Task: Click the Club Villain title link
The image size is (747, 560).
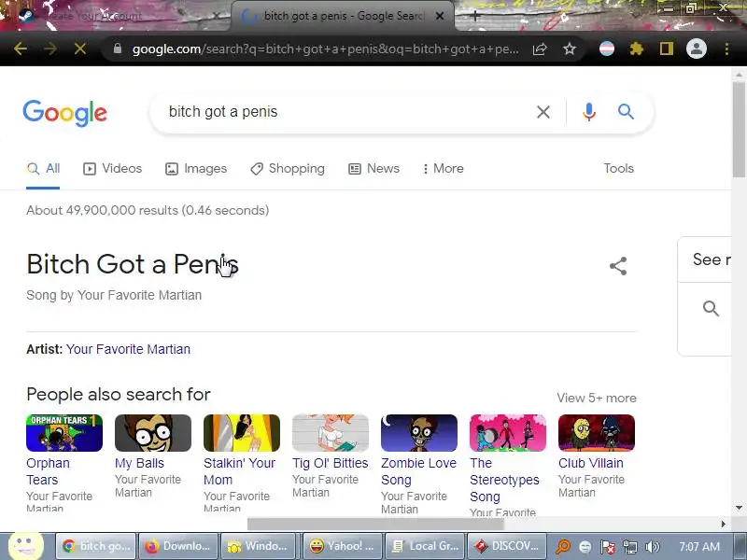Action: (x=591, y=463)
